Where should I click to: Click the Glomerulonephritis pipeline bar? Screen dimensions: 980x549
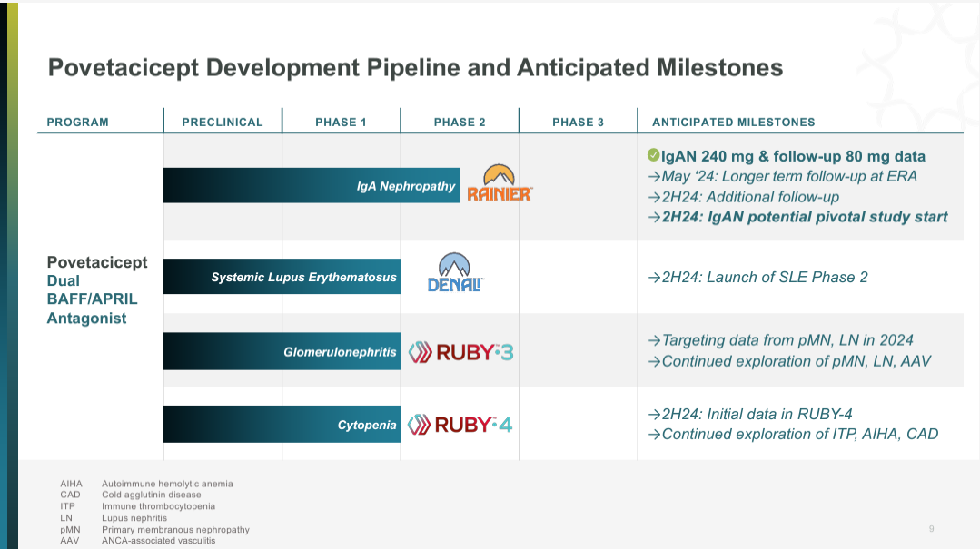[281, 351]
